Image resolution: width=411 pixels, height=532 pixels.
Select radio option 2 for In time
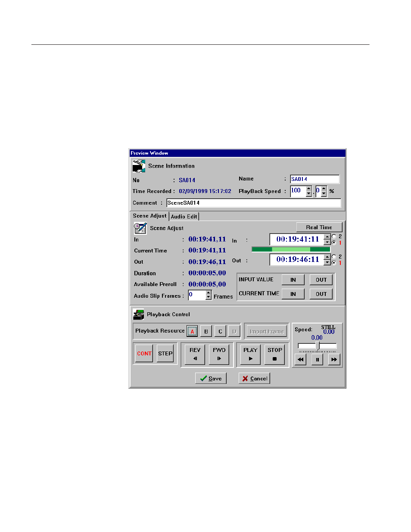pyautogui.click(x=334, y=236)
